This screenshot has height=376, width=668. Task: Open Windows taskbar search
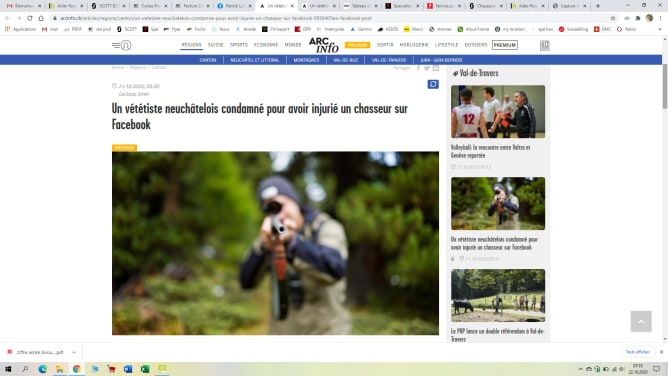pos(25,369)
